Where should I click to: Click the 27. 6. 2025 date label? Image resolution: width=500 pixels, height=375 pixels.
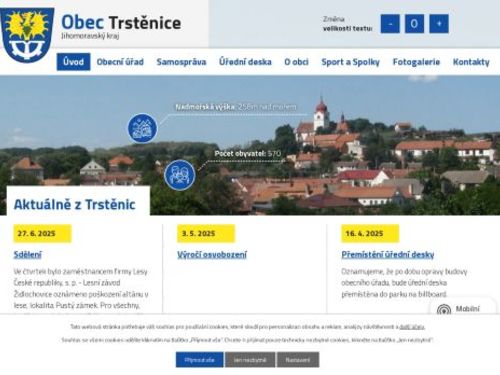(42, 234)
